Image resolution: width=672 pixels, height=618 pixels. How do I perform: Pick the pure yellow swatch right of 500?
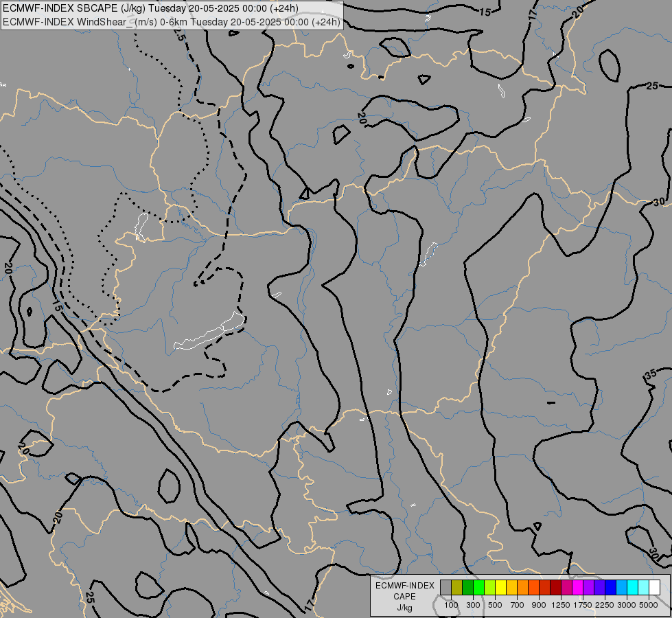pos(501,587)
